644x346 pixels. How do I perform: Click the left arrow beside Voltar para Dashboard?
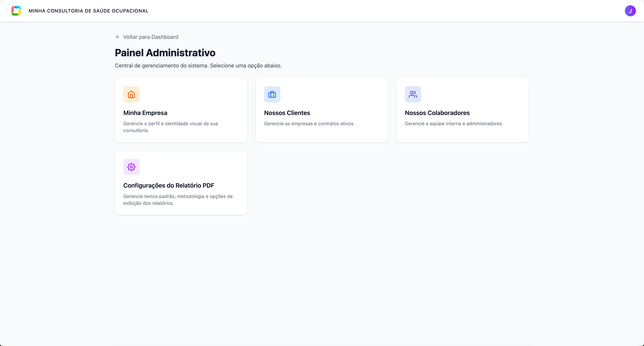pos(117,37)
